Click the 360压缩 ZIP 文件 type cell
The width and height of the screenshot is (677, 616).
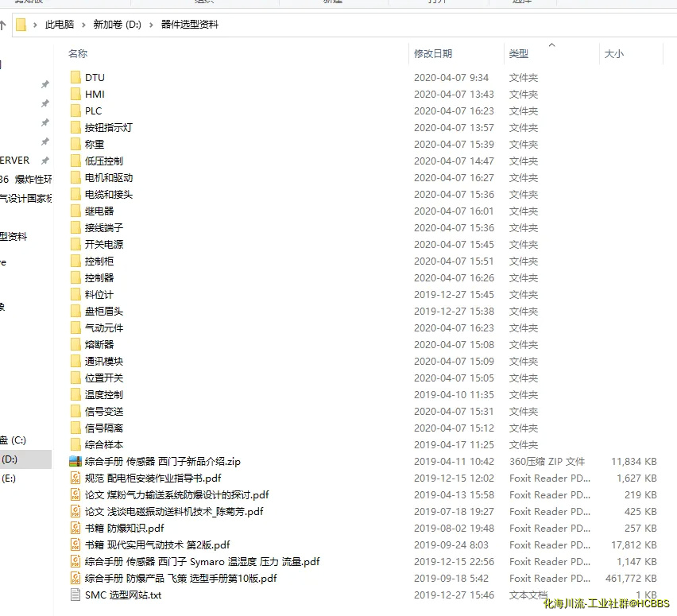click(x=547, y=461)
